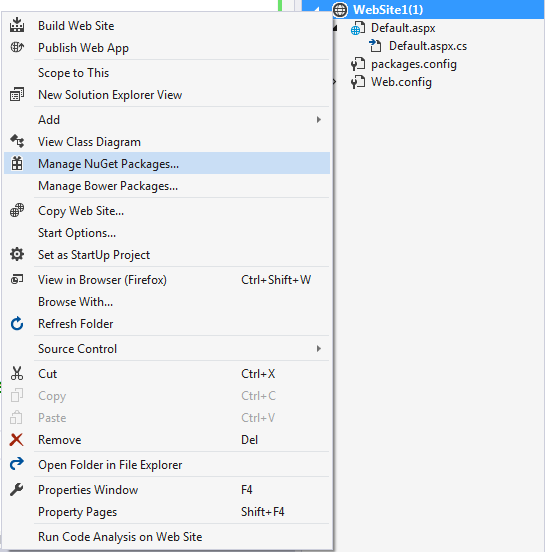Click the NuGet package gift icon
545x552 pixels.
tap(17, 163)
